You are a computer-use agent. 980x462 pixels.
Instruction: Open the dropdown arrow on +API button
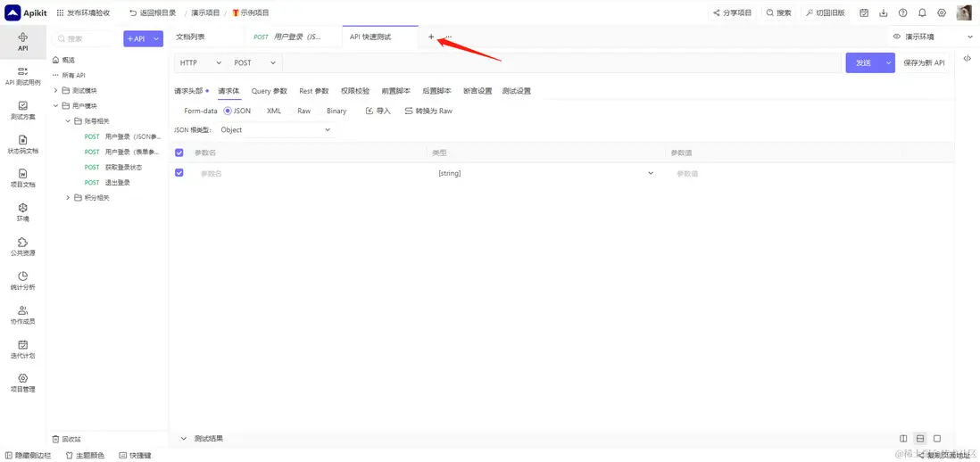(x=156, y=38)
